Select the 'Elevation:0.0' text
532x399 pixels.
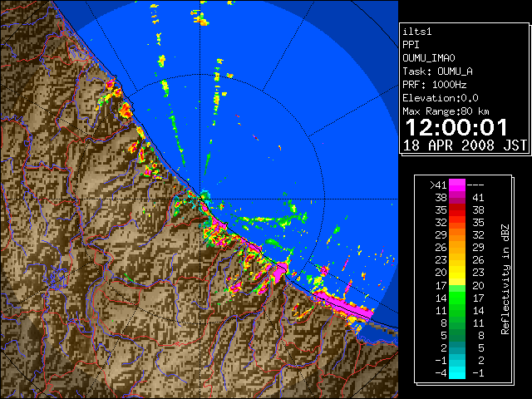(x=441, y=98)
